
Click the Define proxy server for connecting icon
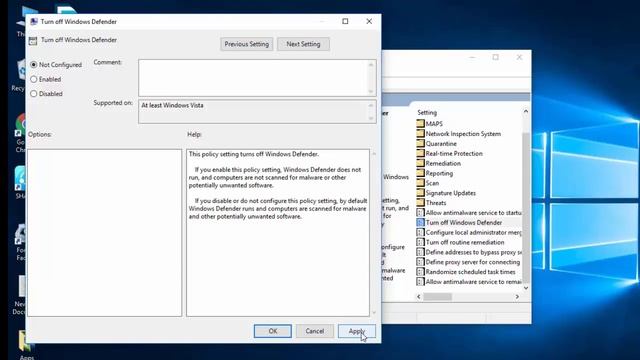[420, 262]
